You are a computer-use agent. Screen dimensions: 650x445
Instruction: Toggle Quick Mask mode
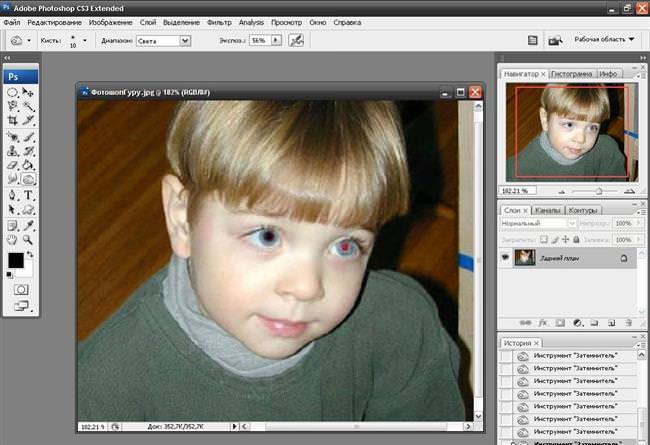point(21,289)
